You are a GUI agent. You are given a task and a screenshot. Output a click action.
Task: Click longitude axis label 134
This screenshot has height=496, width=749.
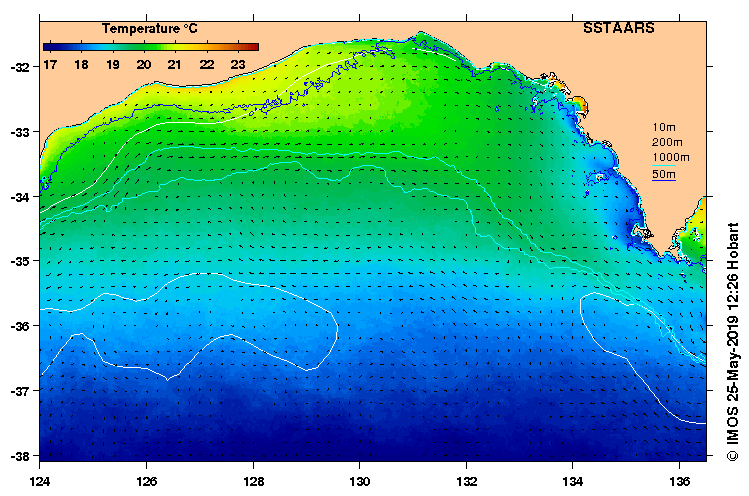click(x=573, y=481)
